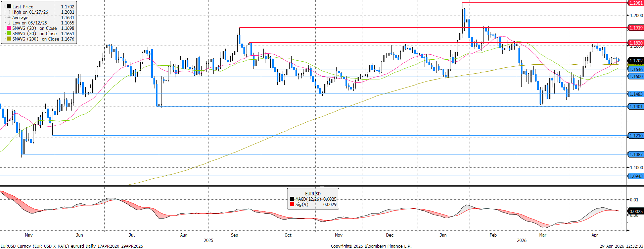Click the black Last Price swatch
Image resolution: width=644 pixels, height=249 pixels.
tap(9, 6)
